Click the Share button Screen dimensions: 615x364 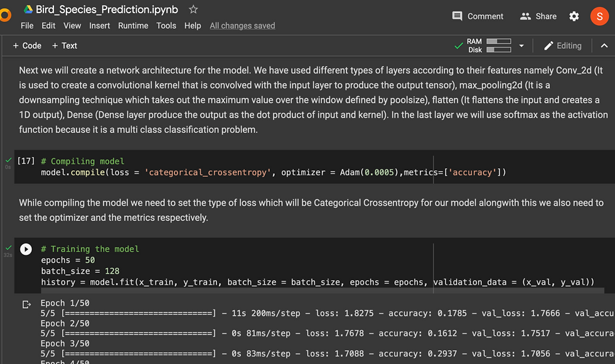tap(538, 16)
